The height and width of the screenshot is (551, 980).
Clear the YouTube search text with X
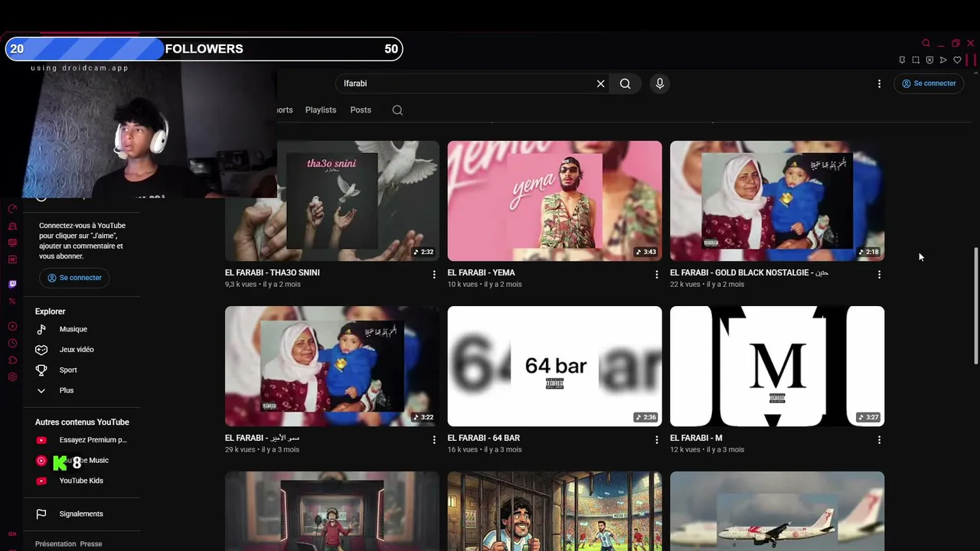click(600, 83)
